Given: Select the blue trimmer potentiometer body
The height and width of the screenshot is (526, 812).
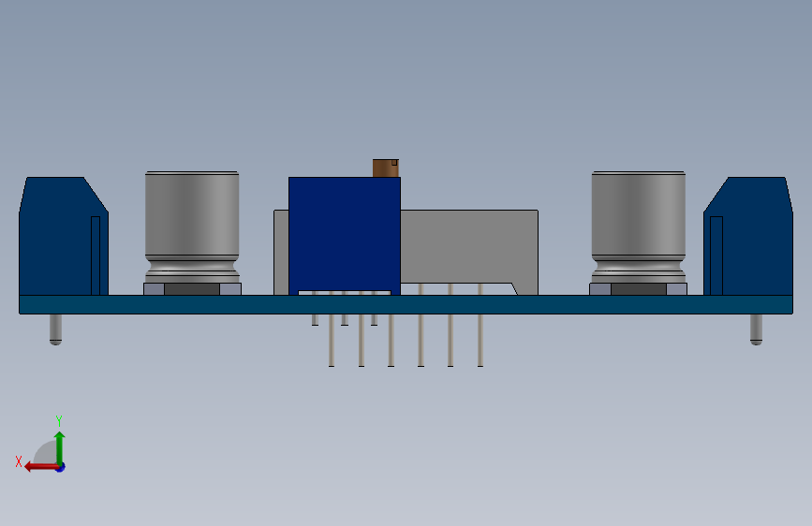Looking at the screenshot, I should pyautogui.click(x=345, y=236).
